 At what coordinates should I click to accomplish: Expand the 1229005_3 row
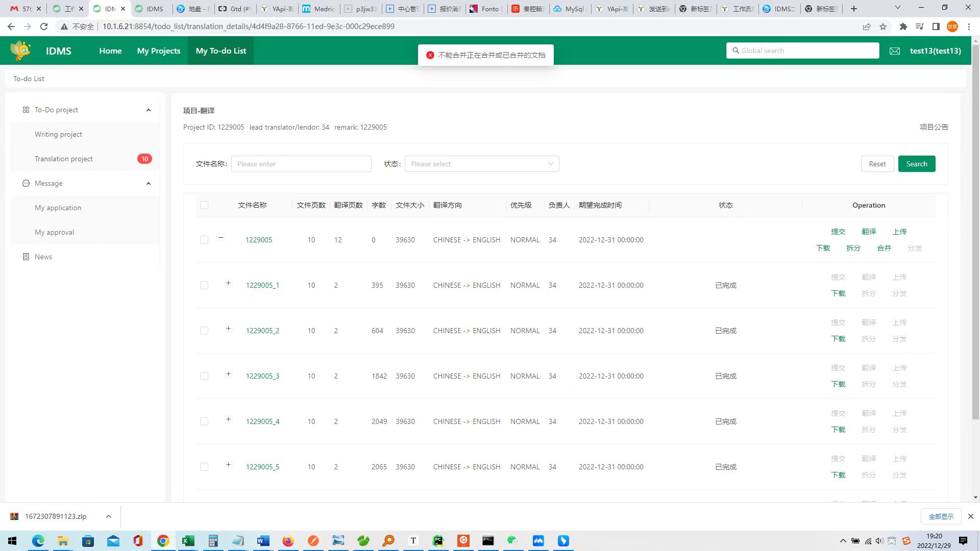point(228,373)
